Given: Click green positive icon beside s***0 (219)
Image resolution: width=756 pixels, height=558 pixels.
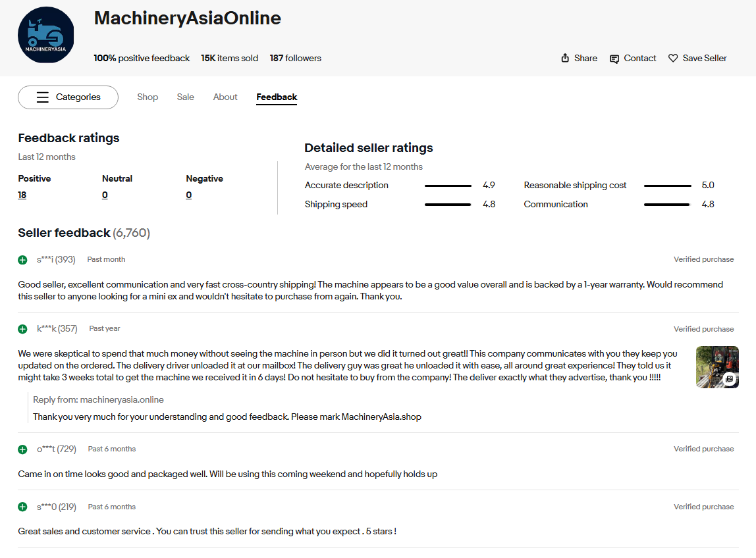Looking at the screenshot, I should [x=22, y=507].
